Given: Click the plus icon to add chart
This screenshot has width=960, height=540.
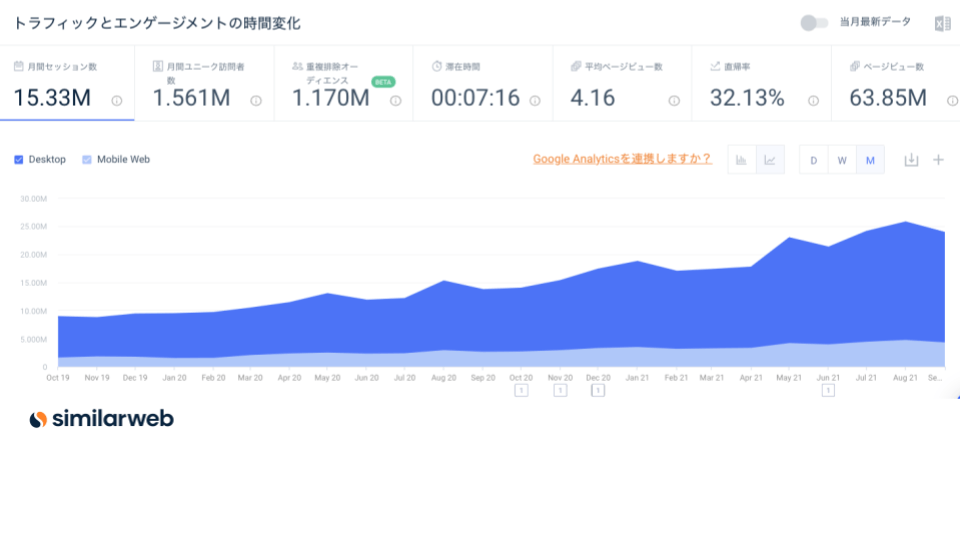Looking at the screenshot, I should coord(938,160).
